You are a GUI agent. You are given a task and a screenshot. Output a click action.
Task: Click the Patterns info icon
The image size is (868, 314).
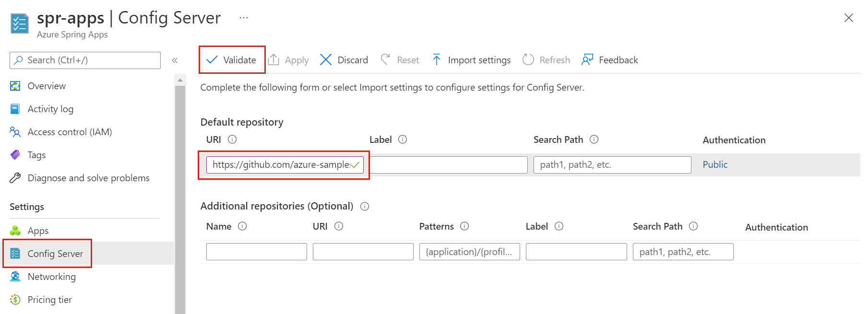click(x=464, y=226)
